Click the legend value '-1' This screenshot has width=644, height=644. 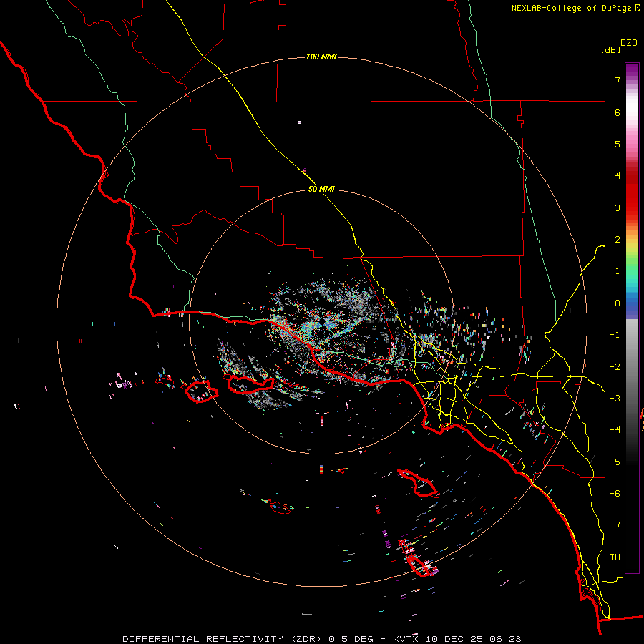coord(615,335)
